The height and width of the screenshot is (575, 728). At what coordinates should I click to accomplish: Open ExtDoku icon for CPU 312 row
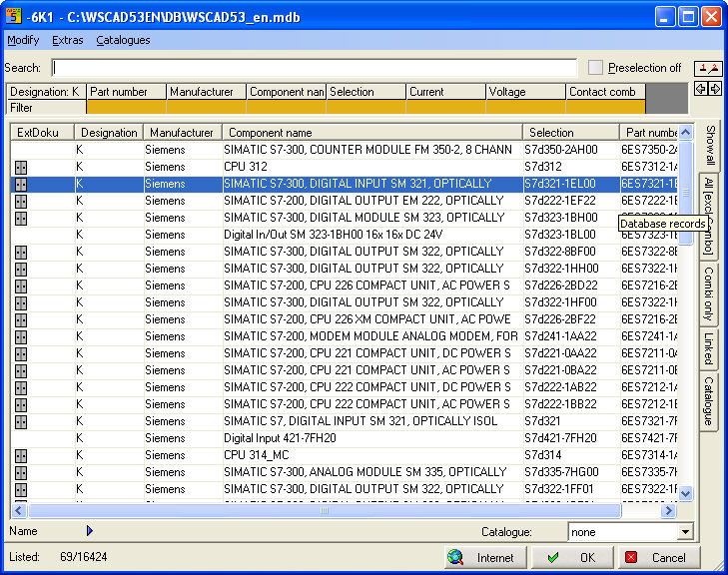coord(20,167)
